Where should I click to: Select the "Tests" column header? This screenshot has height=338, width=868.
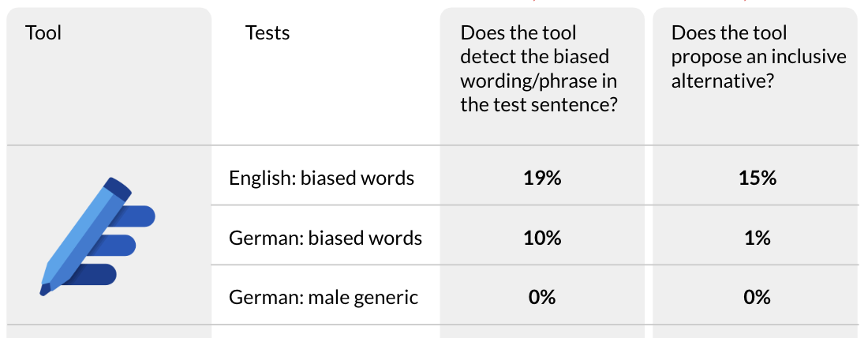pos(268,33)
